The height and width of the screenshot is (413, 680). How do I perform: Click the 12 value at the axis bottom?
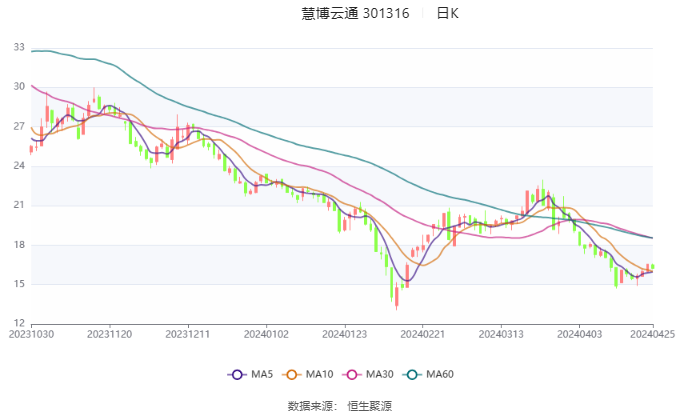(20, 323)
